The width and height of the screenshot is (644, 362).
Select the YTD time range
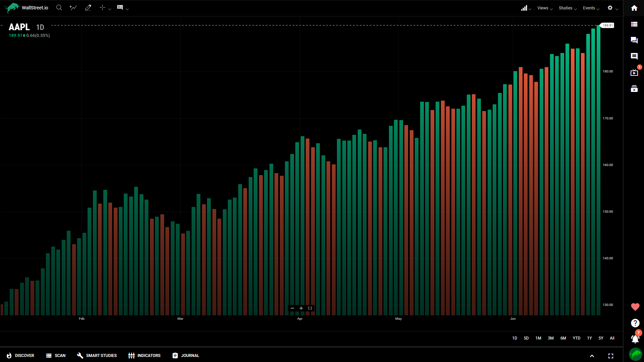(576, 338)
